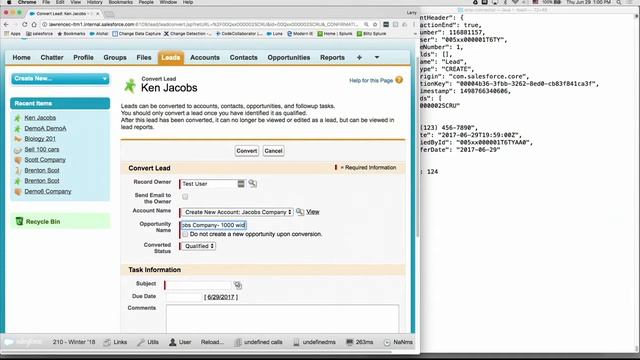Viewport: 640px width, 360px height.
Task: Click the browser home icon
Action: point(34,24)
